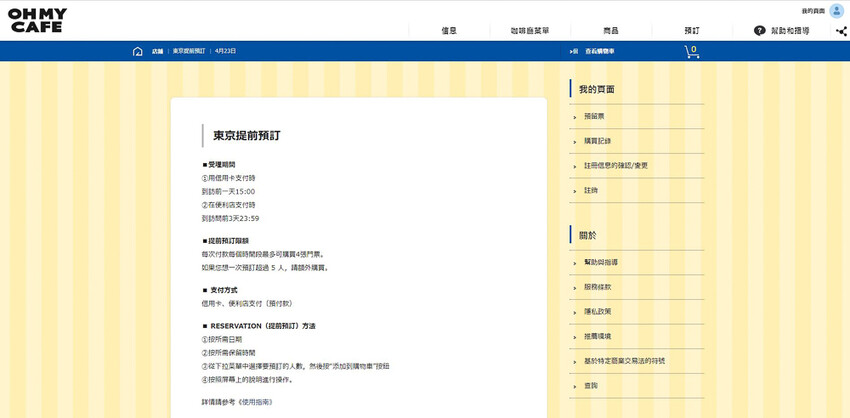Click the arrow beside 預留票
This screenshot has width=850, height=418.
coord(575,117)
